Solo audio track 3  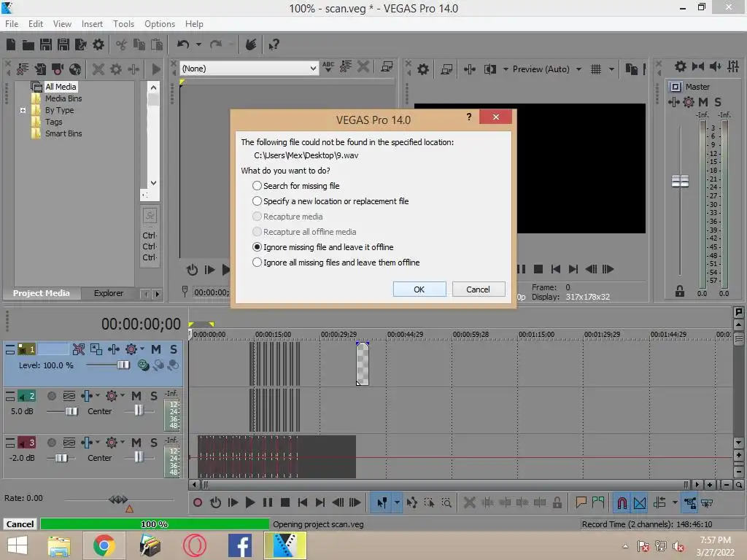click(153, 443)
